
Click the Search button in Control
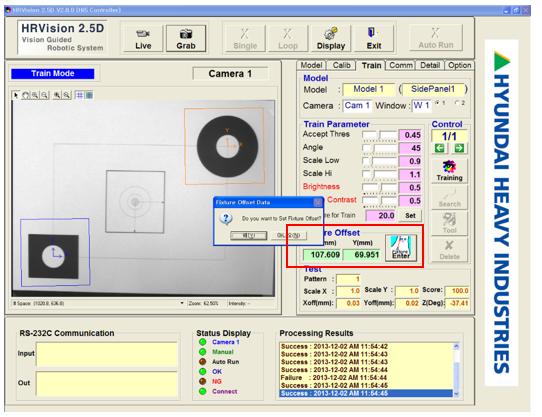[449, 197]
